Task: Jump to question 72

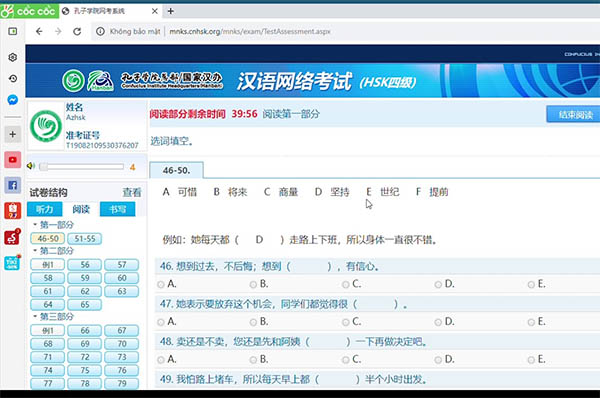Action: (85, 357)
